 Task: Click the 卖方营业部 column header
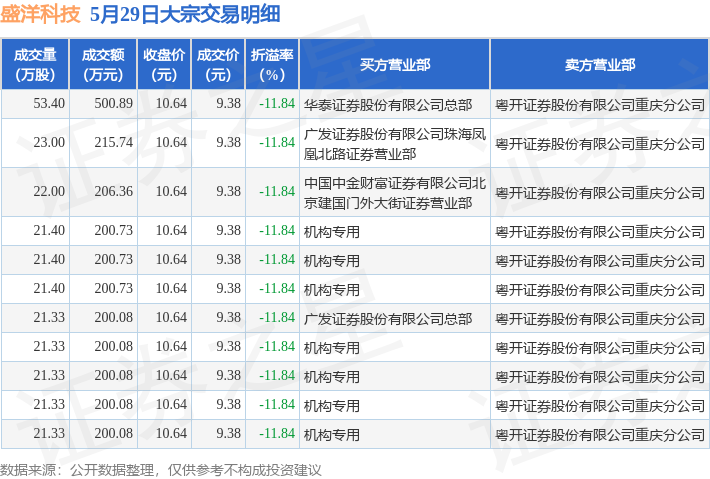click(x=600, y=64)
